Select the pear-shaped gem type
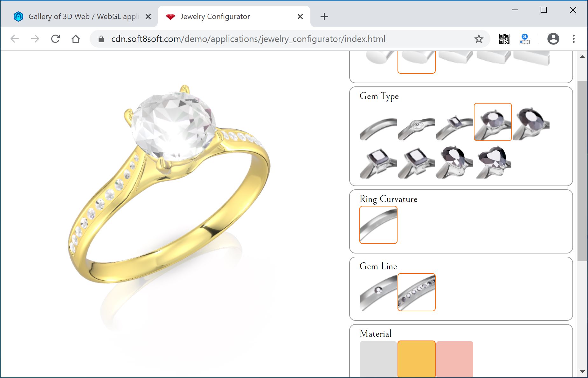The height and width of the screenshot is (378, 588). 455,160
